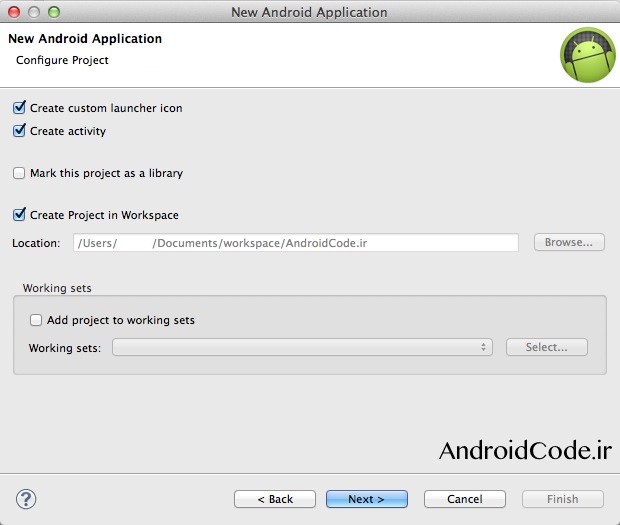
Task: Click the Select... working sets button
Action: coord(546,347)
